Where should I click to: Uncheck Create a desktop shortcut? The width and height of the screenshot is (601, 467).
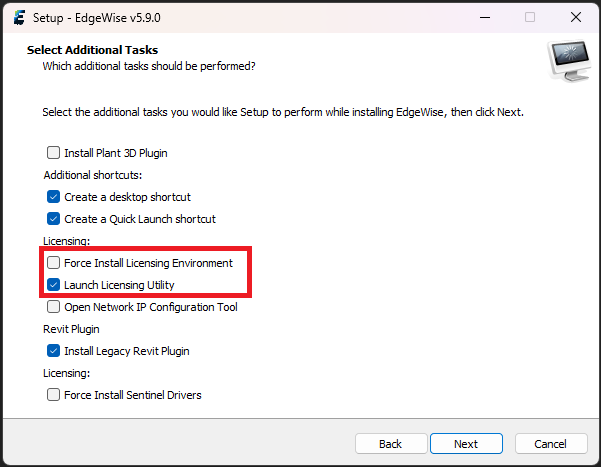(54, 197)
